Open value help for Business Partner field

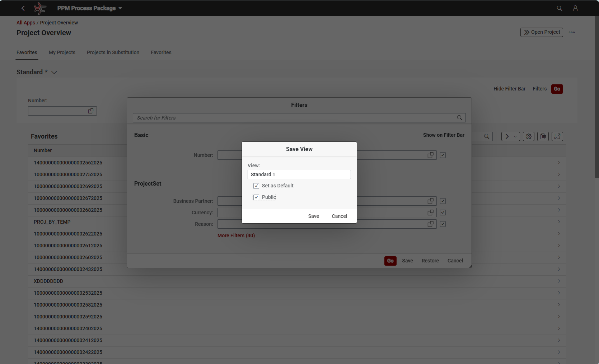pyautogui.click(x=430, y=201)
